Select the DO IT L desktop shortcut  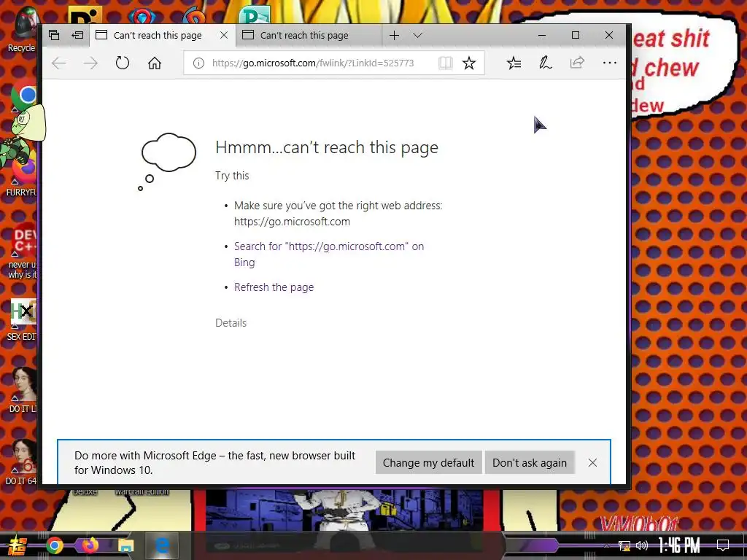(23, 389)
